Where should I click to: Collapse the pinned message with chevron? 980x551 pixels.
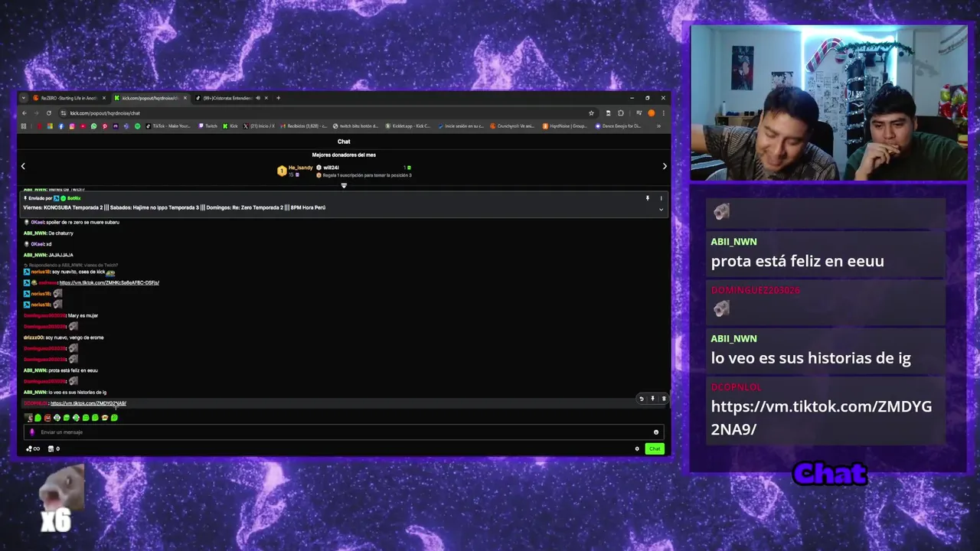coord(661,209)
